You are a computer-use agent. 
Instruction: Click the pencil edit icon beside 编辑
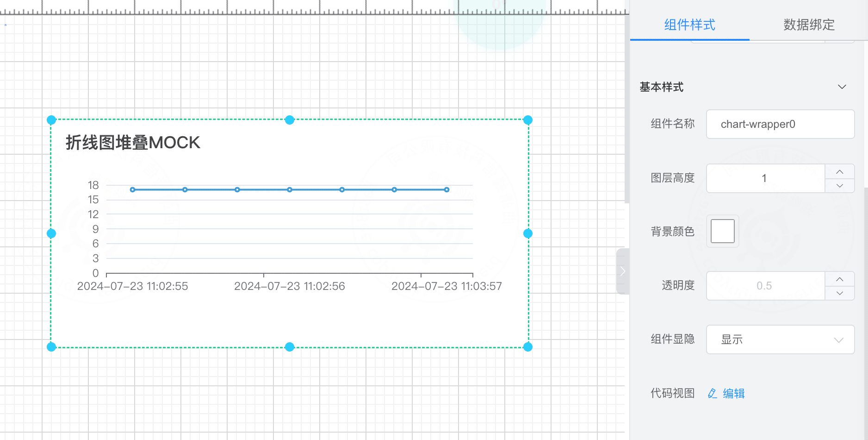tap(713, 393)
